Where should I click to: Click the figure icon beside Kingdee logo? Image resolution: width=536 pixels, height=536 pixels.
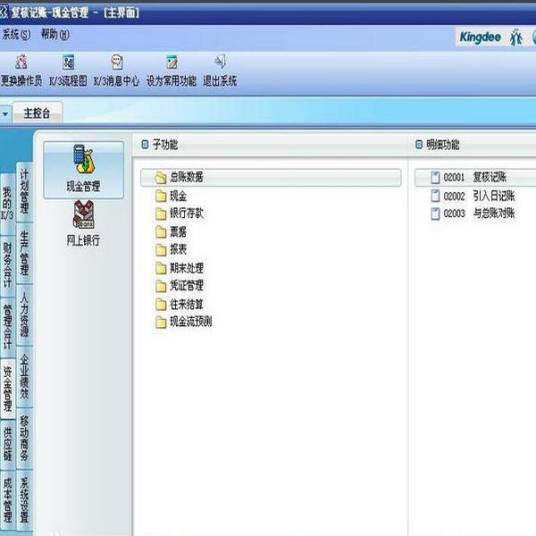click(x=515, y=37)
